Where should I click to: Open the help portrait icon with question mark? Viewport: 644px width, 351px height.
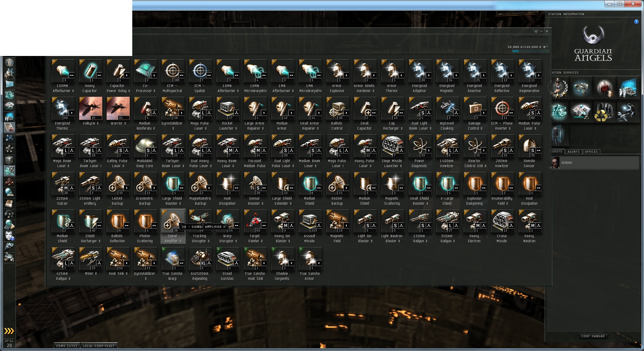click(x=9, y=236)
